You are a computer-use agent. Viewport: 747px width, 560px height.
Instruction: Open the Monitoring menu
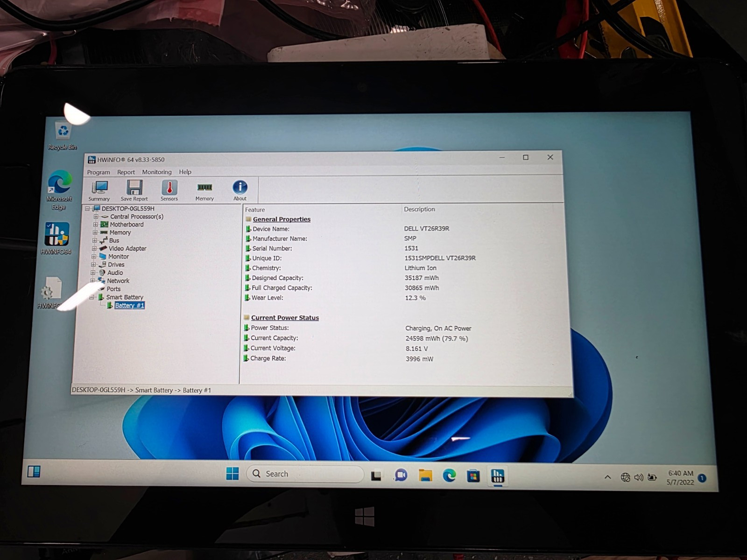pos(157,172)
